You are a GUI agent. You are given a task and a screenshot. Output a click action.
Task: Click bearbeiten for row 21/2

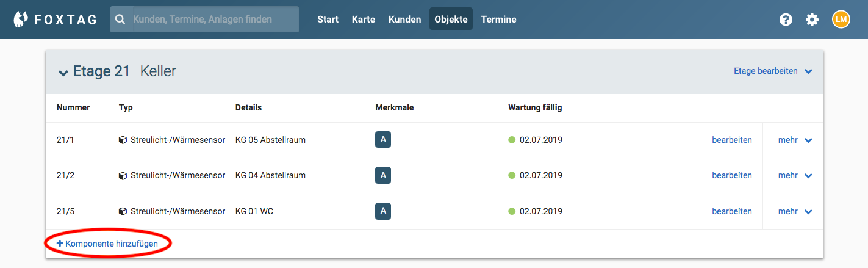(731, 176)
